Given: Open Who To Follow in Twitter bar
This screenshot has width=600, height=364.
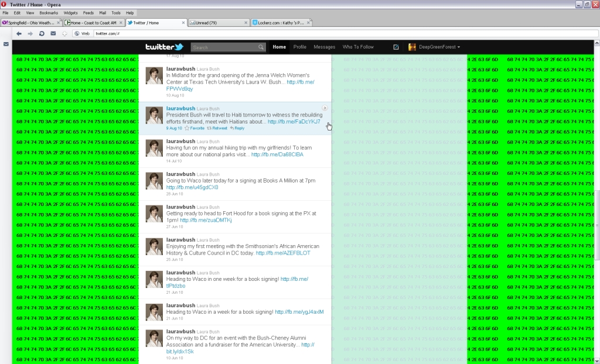Looking at the screenshot, I should tap(358, 47).
